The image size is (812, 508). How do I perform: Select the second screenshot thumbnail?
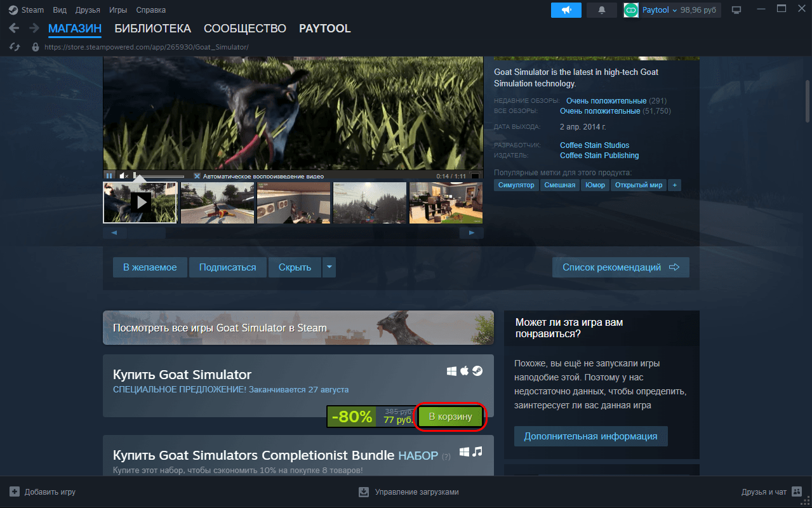coord(217,203)
